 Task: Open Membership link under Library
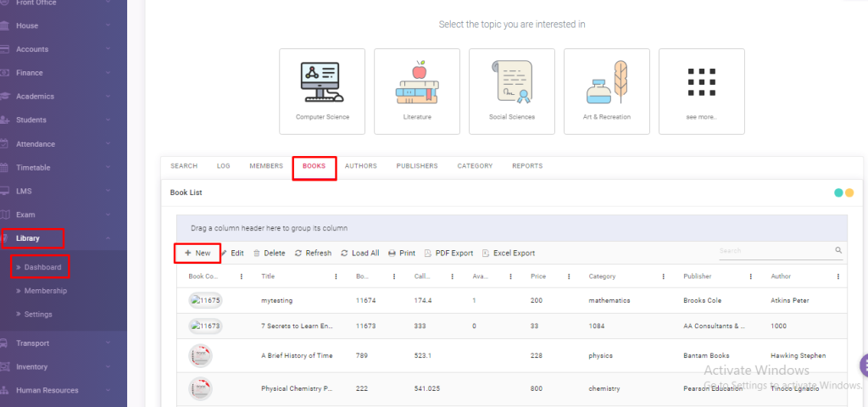click(x=46, y=291)
